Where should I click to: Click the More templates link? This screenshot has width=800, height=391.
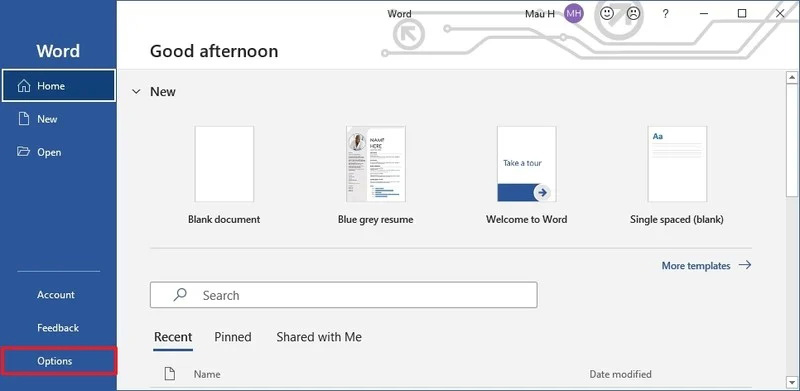pos(696,265)
